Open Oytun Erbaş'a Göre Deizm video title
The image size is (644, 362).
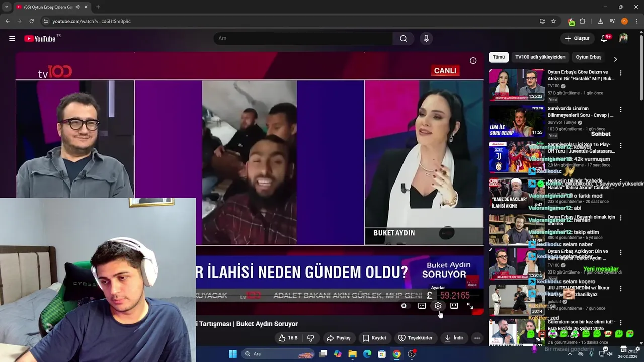pos(581,75)
